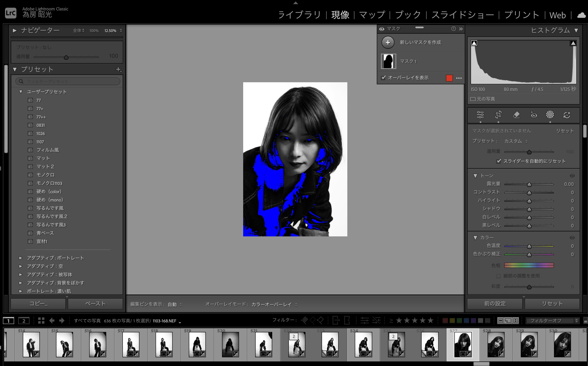Switch to the ライブラリ module
Screen dimensions: 588x366
pos(299,15)
